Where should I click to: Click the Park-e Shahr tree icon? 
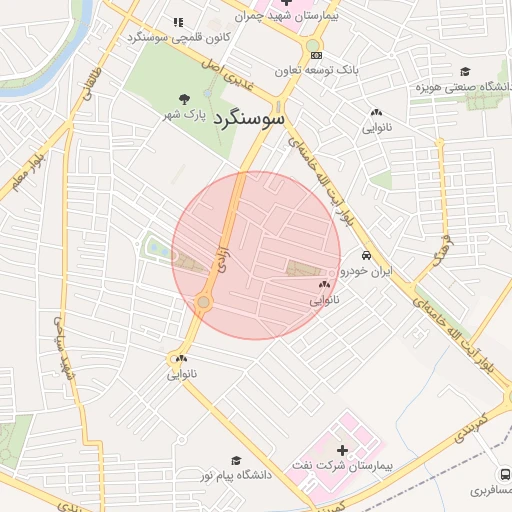[x=184, y=99]
